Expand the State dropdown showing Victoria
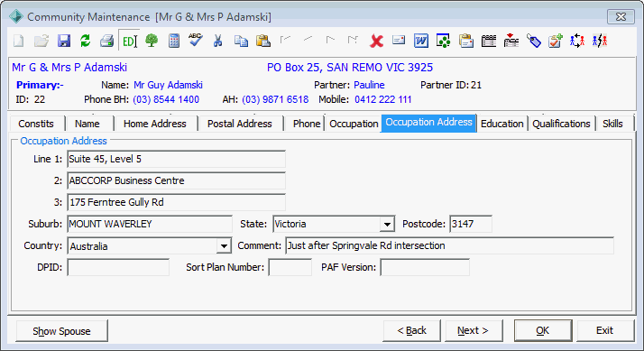This screenshot has height=351, width=644. 387,225
